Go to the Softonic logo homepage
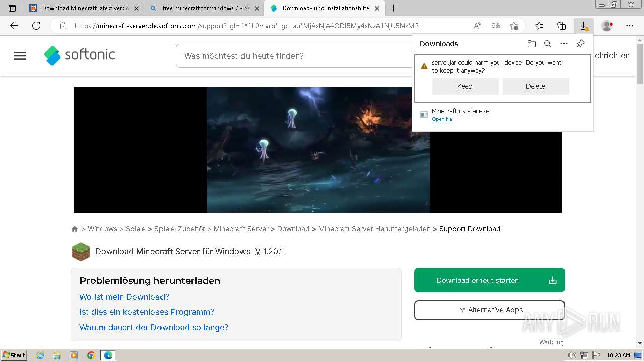The width and height of the screenshot is (644, 362). (x=80, y=55)
